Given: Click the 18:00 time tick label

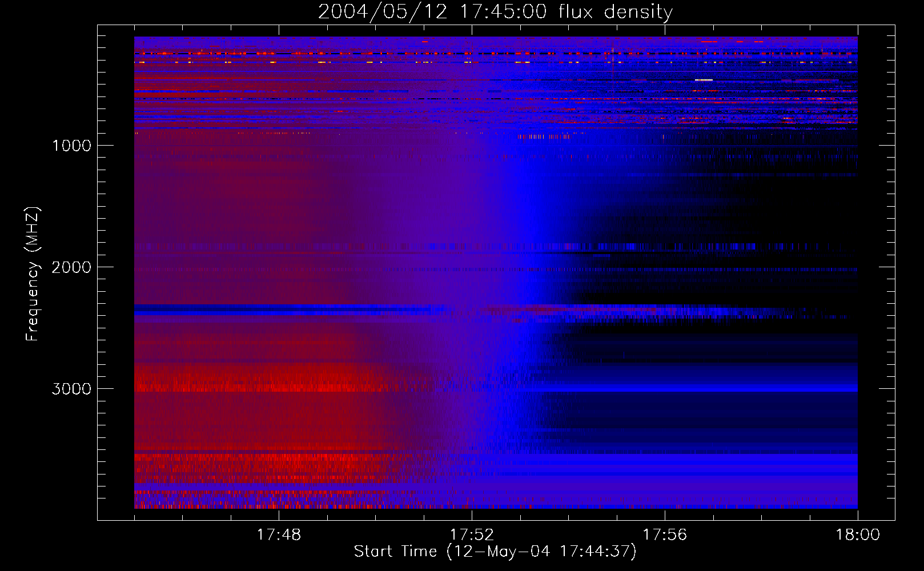Looking at the screenshot, I should [x=858, y=535].
